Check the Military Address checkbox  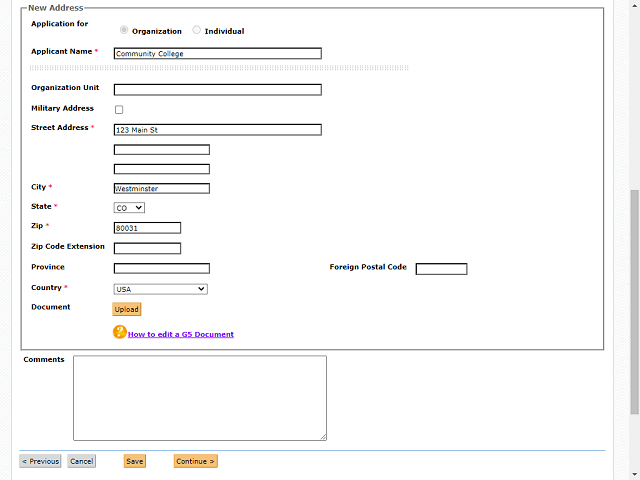point(119,109)
